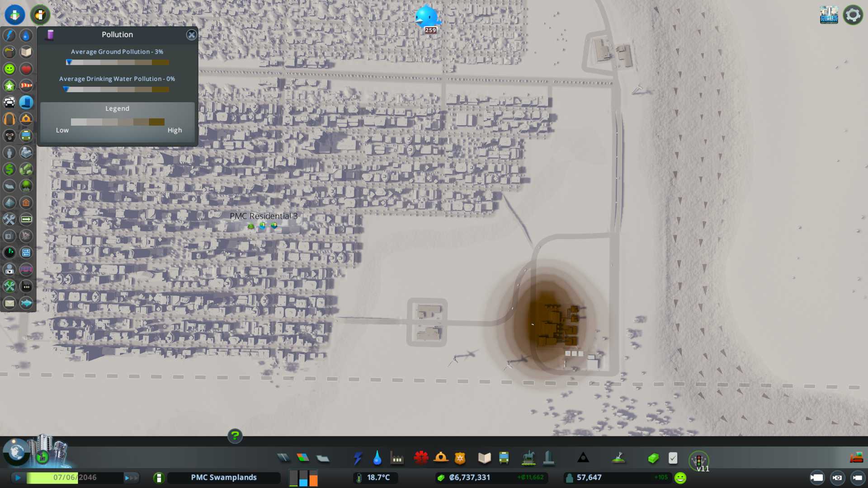This screenshot has width=868, height=488.
Task: Open the Roads build menu
Action: tap(283, 458)
